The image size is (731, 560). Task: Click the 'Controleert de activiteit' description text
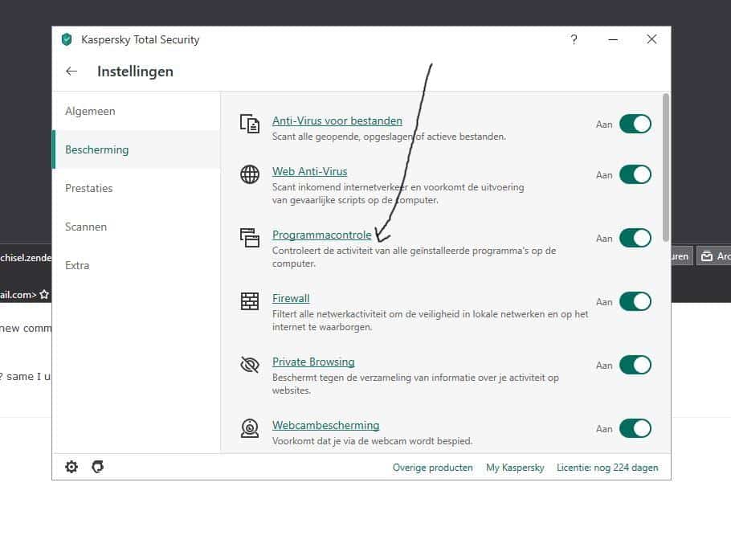coord(414,257)
